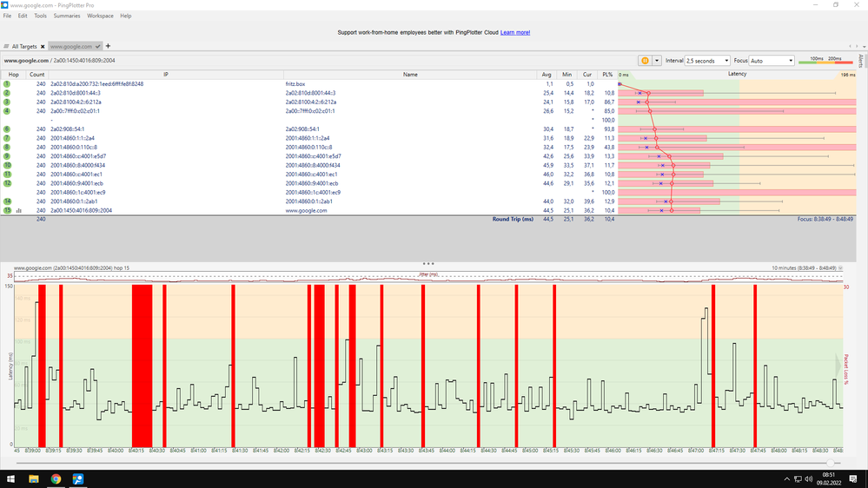This screenshot has width=868, height=488.
Task: Open the tab list dropdown arrow at top right
Action: coord(865,47)
